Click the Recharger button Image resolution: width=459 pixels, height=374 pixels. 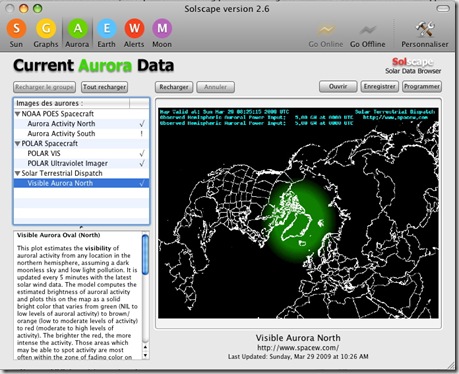coord(174,87)
